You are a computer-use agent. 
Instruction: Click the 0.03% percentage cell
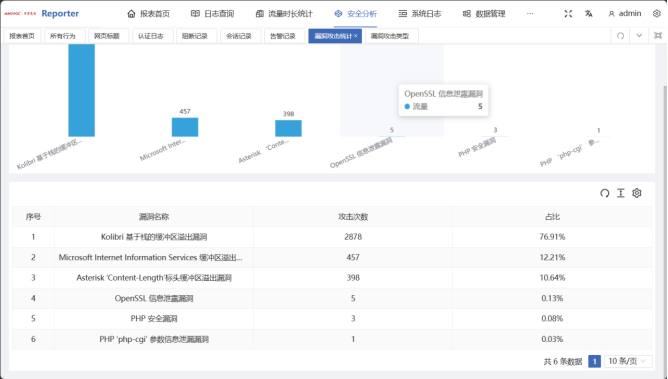[552, 339]
